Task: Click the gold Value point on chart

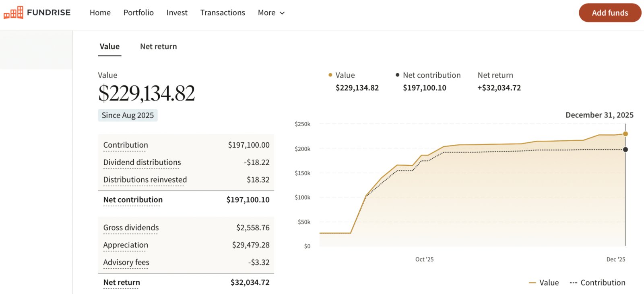Action: (x=625, y=134)
